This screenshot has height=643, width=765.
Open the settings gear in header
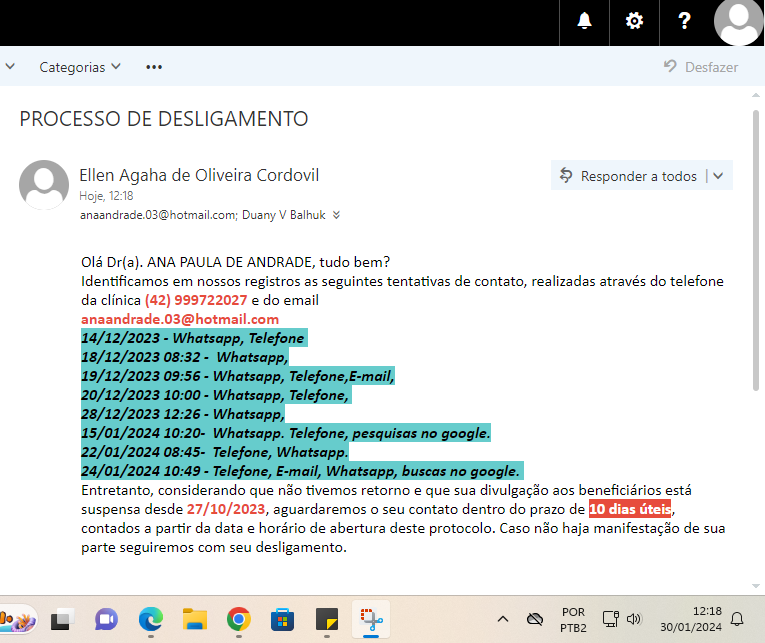click(634, 21)
